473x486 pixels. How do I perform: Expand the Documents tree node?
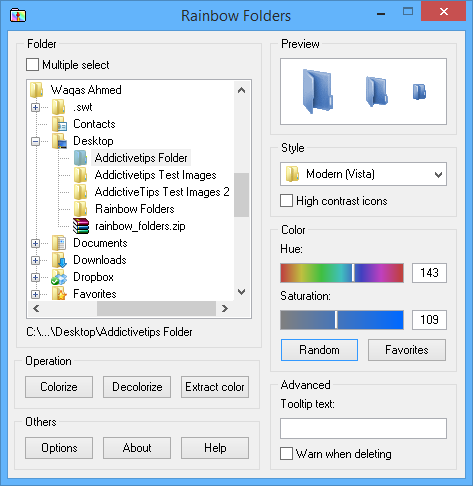[35, 243]
